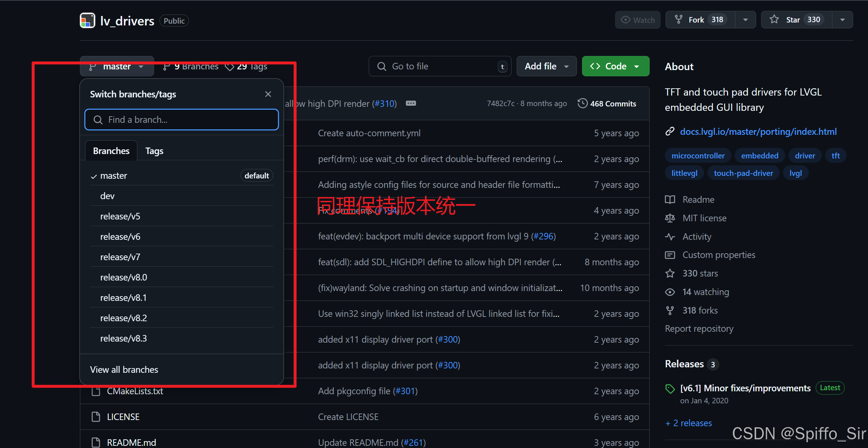Screen dimensions: 868x448
Task: Open the 9 Branches link
Action: (x=191, y=66)
